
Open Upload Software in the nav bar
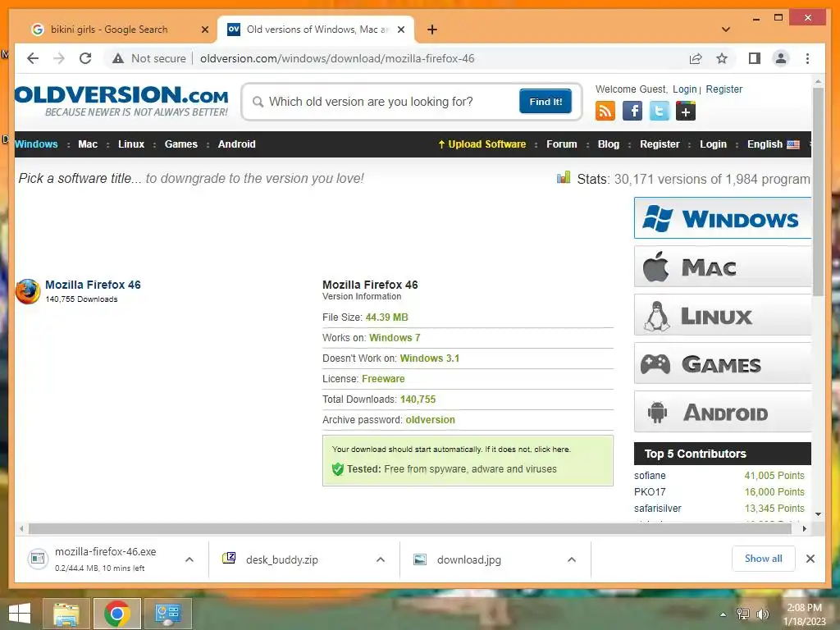482,144
